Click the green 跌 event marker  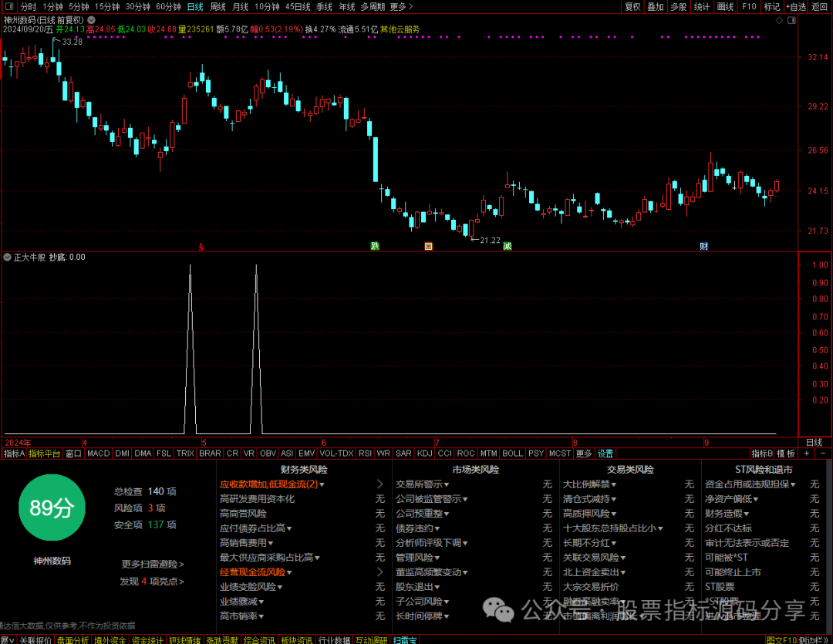[375, 246]
